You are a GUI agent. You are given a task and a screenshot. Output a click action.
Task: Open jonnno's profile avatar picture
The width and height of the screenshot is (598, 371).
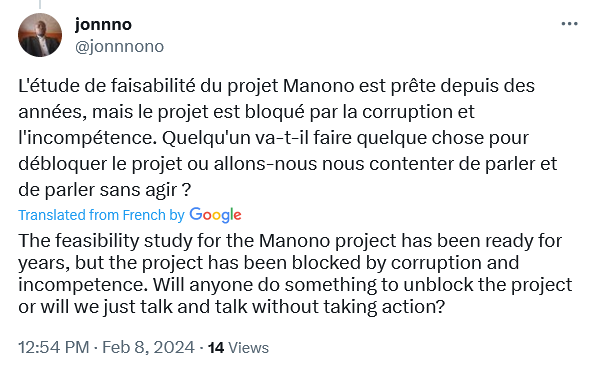pyautogui.click(x=40, y=35)
